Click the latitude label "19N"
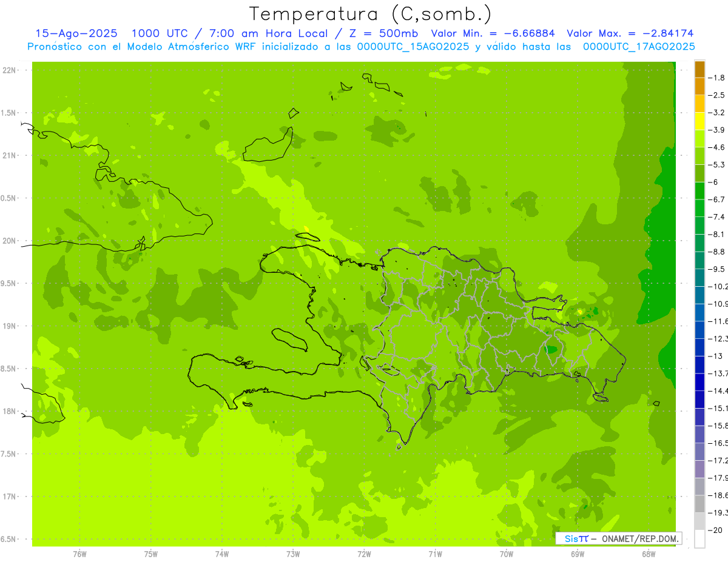Screen dimensions: 728x562 point(10,326)
